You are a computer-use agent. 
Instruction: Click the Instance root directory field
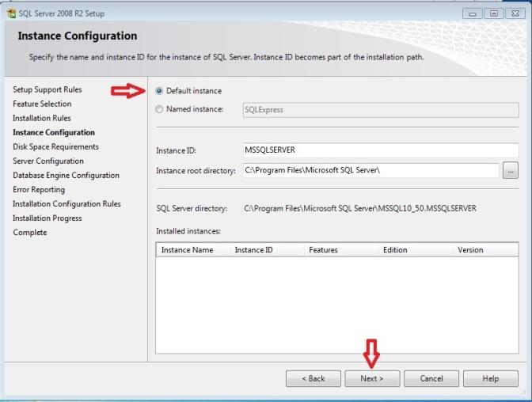370,170
